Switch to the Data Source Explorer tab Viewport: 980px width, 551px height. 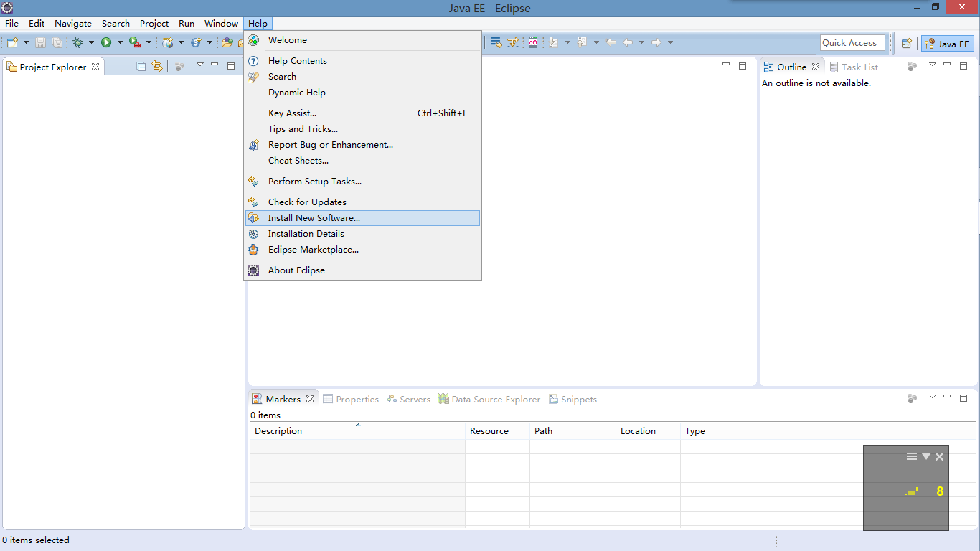point(489,400)
